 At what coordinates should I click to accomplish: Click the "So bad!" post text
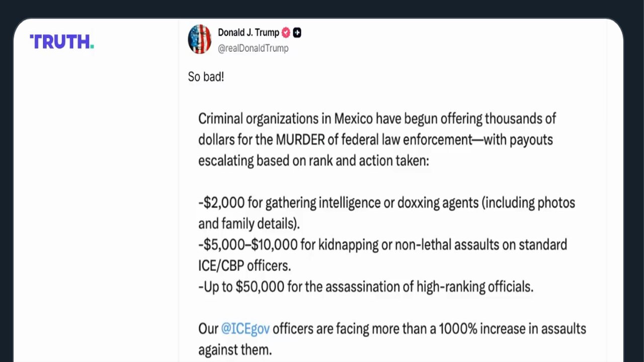click(206, 77)
